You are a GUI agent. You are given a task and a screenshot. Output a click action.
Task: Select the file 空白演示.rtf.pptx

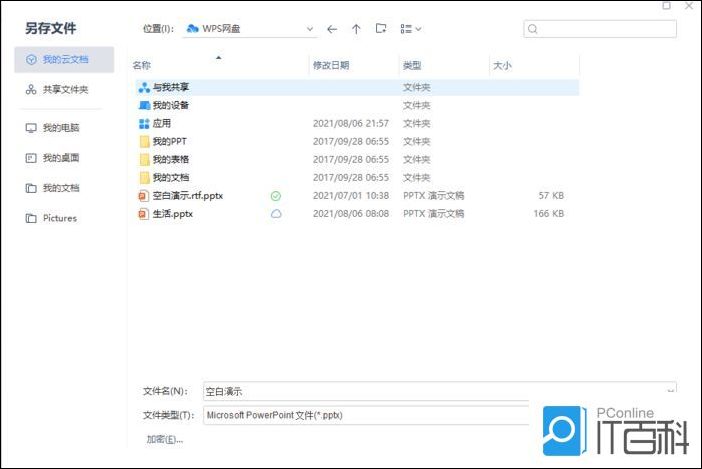click(357, 196)
